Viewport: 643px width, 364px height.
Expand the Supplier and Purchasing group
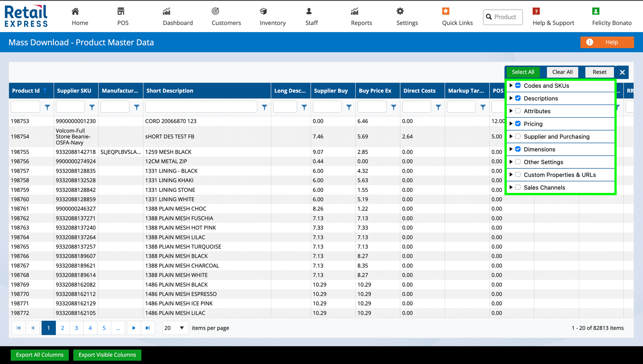(511, 137)
